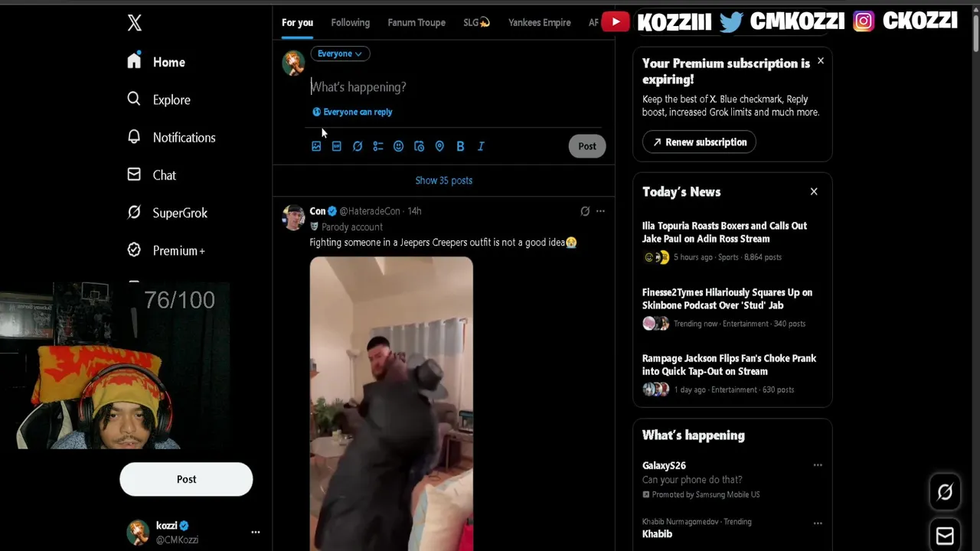The image size is (980, 551).
Task: Click the What's happening text field
Action: [x=456, y=87]
